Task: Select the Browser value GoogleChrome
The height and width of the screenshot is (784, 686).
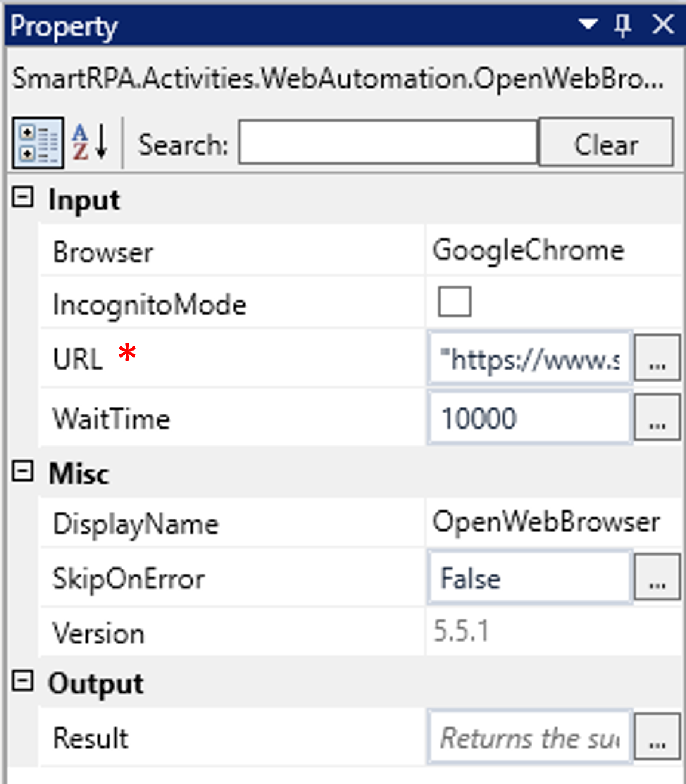Action: coord(529,250)
